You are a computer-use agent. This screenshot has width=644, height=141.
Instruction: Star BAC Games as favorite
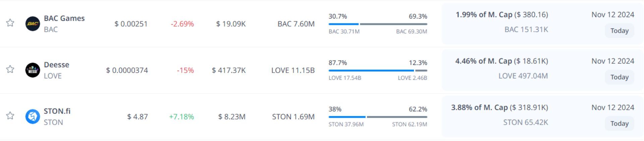coord(10,23)
